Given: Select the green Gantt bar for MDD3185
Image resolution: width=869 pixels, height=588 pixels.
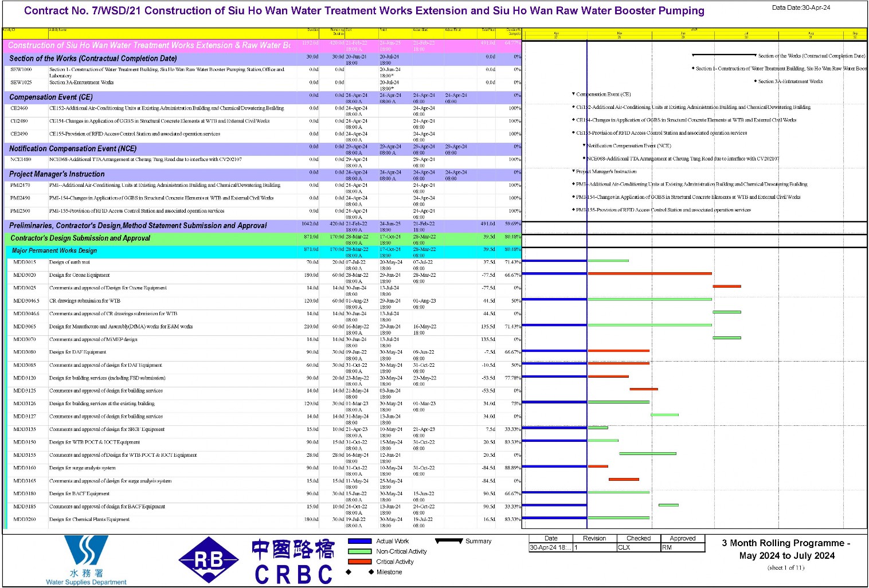Looking at the screenshot, I should (668, 505).
